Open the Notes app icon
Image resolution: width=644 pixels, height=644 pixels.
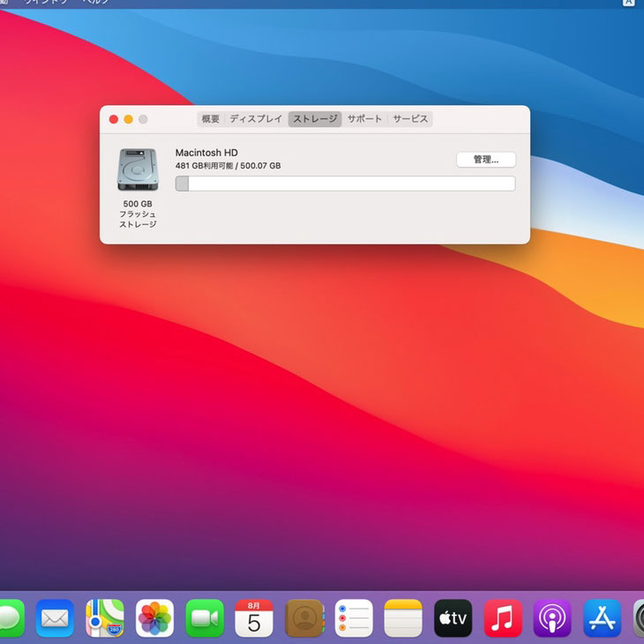[403, 618]
